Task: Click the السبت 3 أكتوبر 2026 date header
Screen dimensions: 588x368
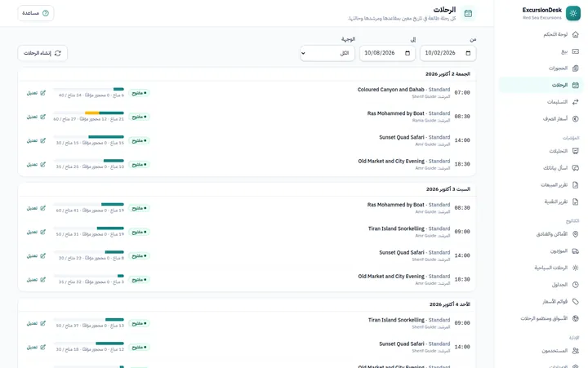Action: coord(448,189)
